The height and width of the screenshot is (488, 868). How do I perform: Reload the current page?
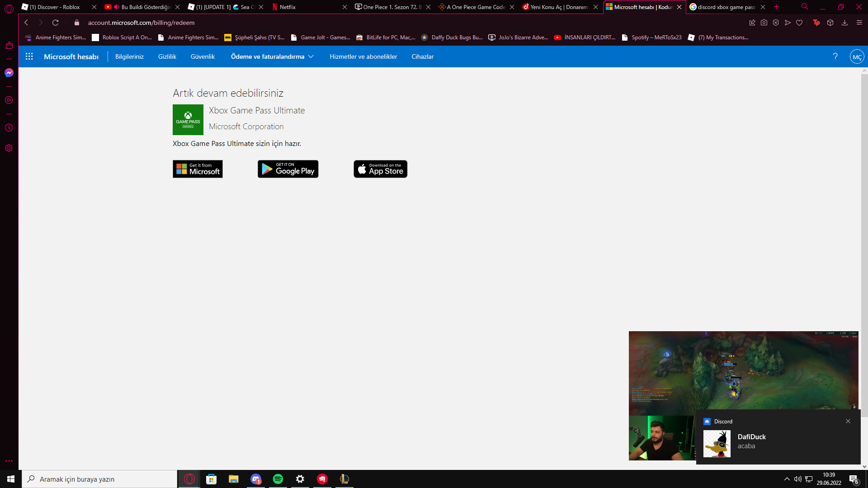[55, 23]
